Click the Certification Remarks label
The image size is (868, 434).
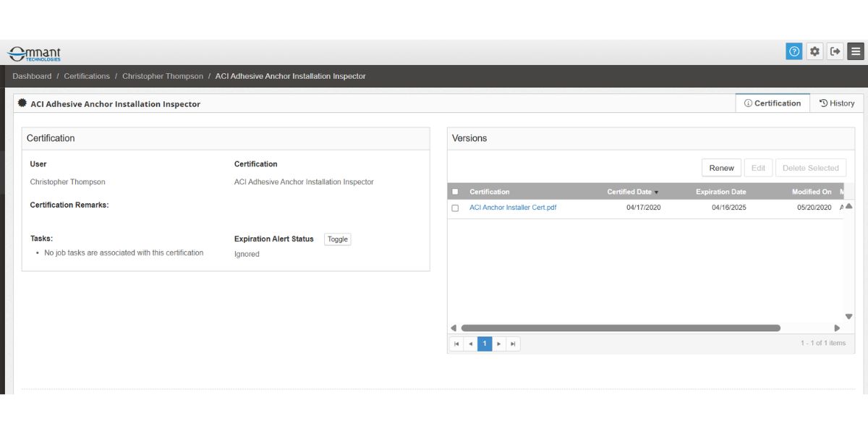[69, 205]
